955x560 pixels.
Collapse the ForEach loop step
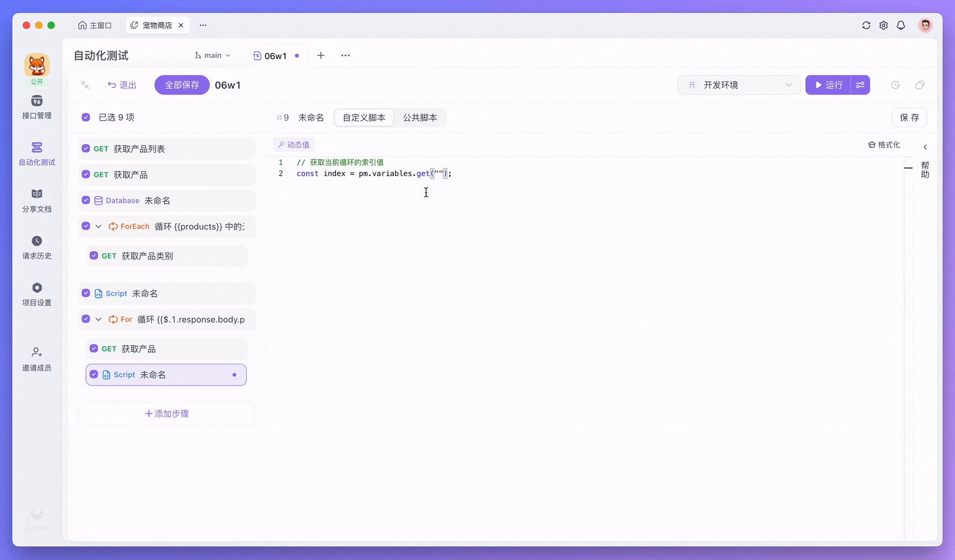point(98,227)
